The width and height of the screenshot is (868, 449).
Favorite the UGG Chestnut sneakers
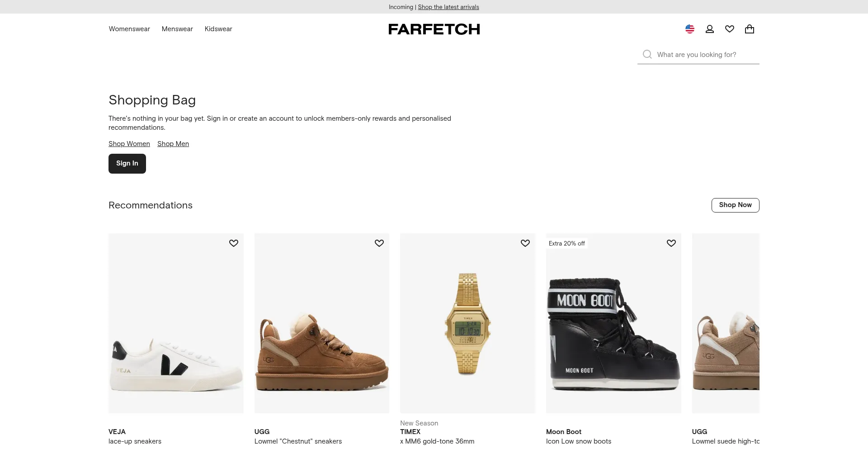[379, 243]
